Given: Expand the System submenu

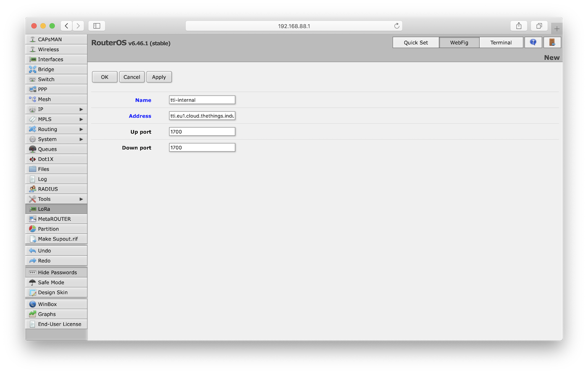Looking at the screenshot, I should point(46,139).
